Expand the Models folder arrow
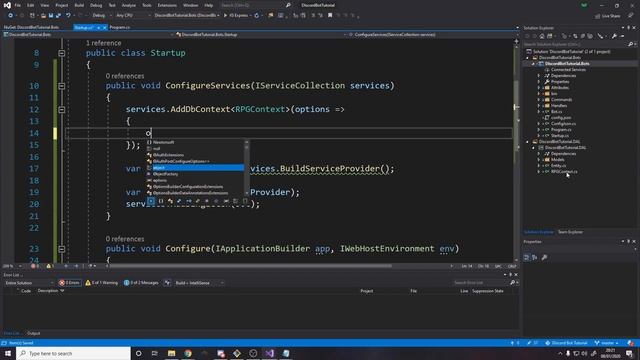The height and width of the screenshot is (360, 640). [538, 160]
